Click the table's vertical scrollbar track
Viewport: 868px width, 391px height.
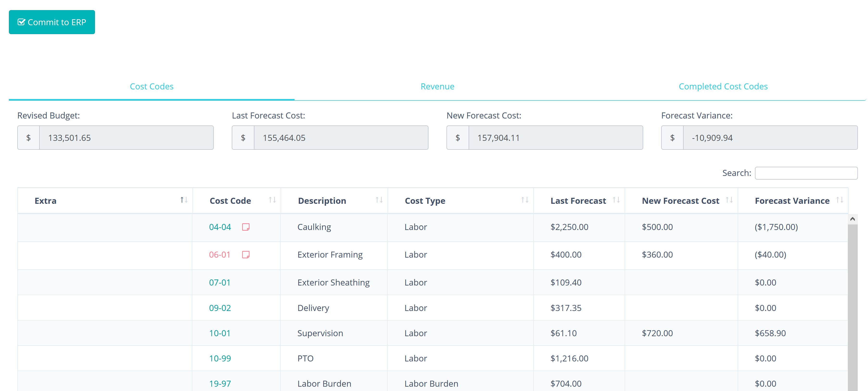[853, 307]
